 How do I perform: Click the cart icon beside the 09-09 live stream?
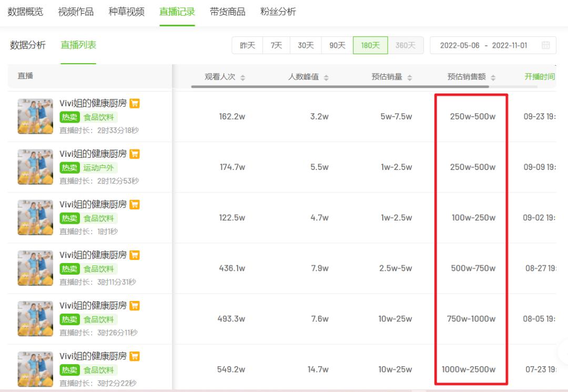(135, 154)
